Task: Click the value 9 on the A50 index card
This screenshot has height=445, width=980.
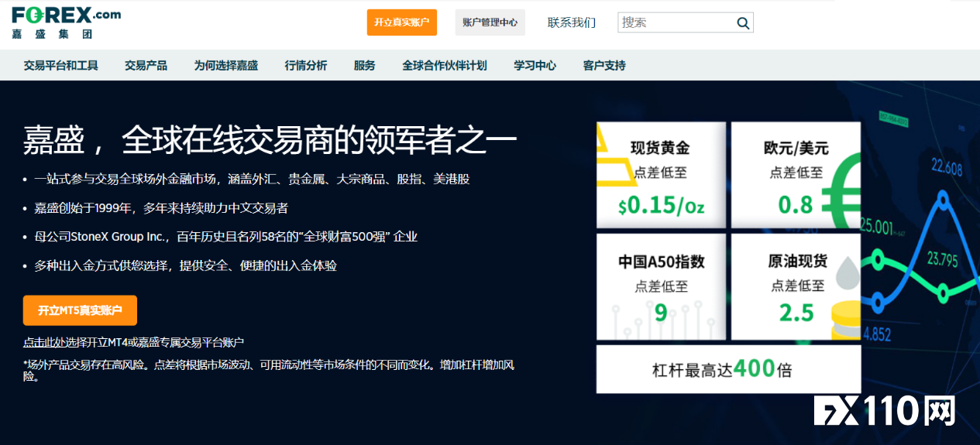Action: (661, 313)
